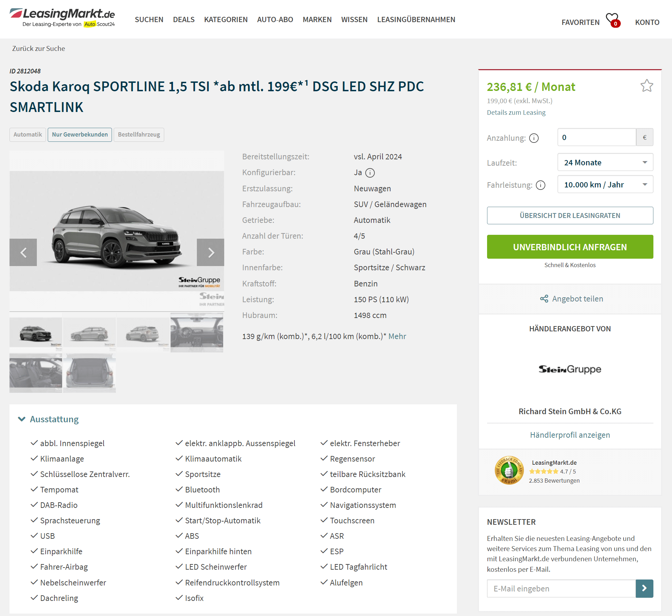Open the LEASINGÜBERNAHMEN menu
672x616 pixels.
click(x=416, y=20)
